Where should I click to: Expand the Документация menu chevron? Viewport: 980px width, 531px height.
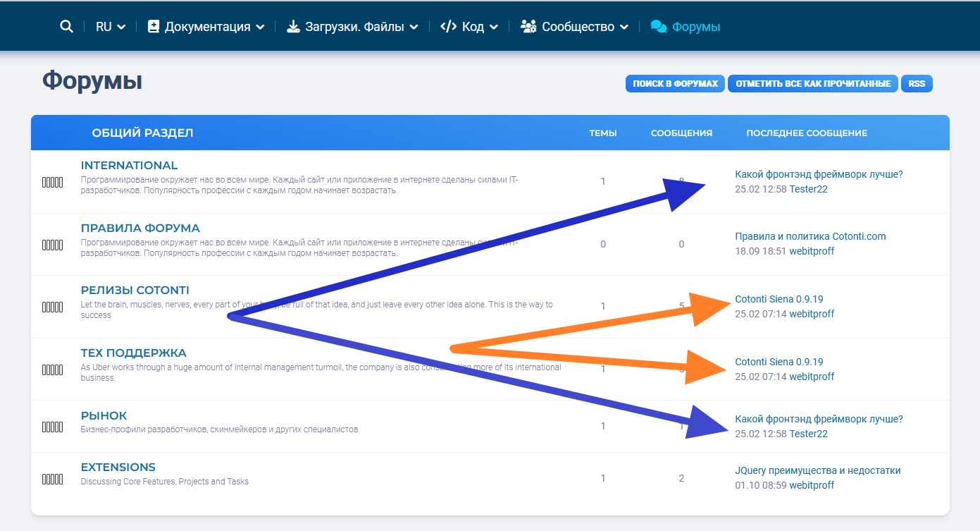point(260,28)
